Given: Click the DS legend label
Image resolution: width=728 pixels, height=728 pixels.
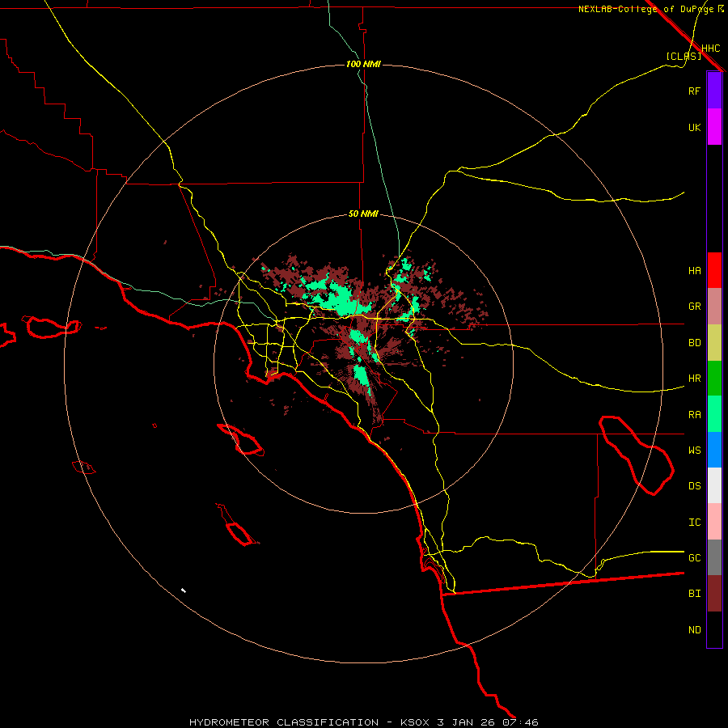Looking at the screenshot, I should click(x=694, y=486).
